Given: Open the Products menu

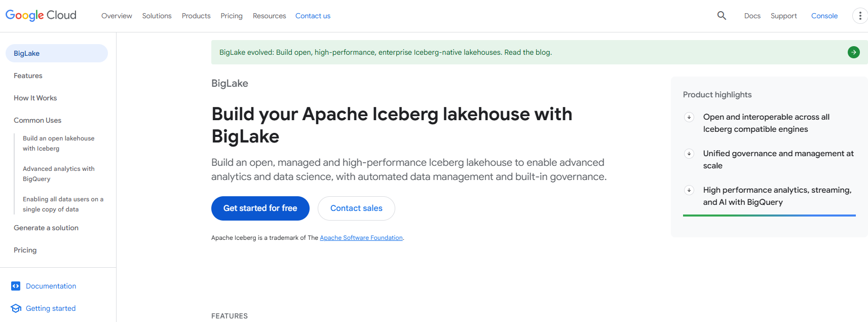Looking at the screenshot, I should pos(196,16).
